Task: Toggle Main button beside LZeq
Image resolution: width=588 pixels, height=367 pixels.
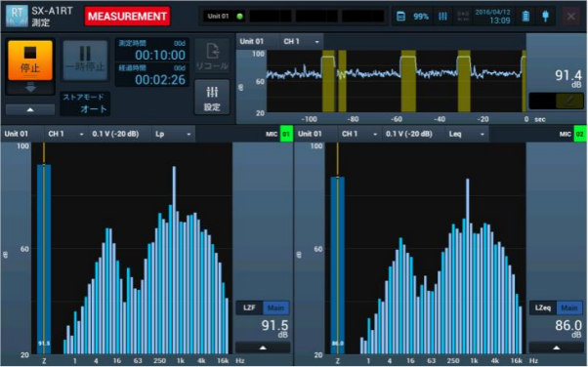Action: pos(569,307)
